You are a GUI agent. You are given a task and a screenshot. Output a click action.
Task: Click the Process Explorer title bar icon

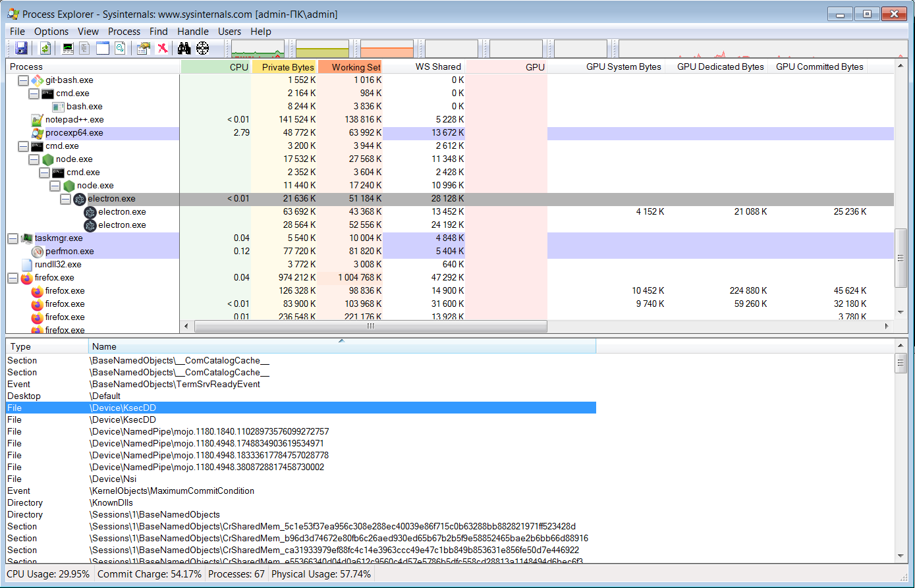point(13,13)
